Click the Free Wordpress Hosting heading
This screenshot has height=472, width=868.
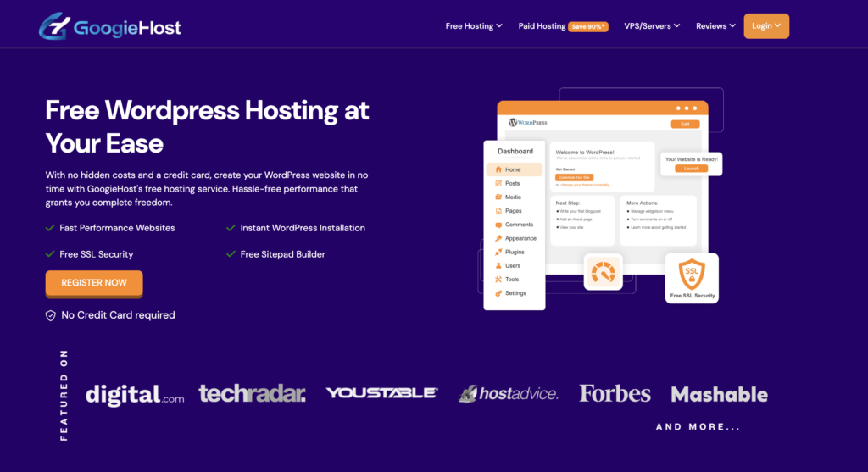(207, 127)
